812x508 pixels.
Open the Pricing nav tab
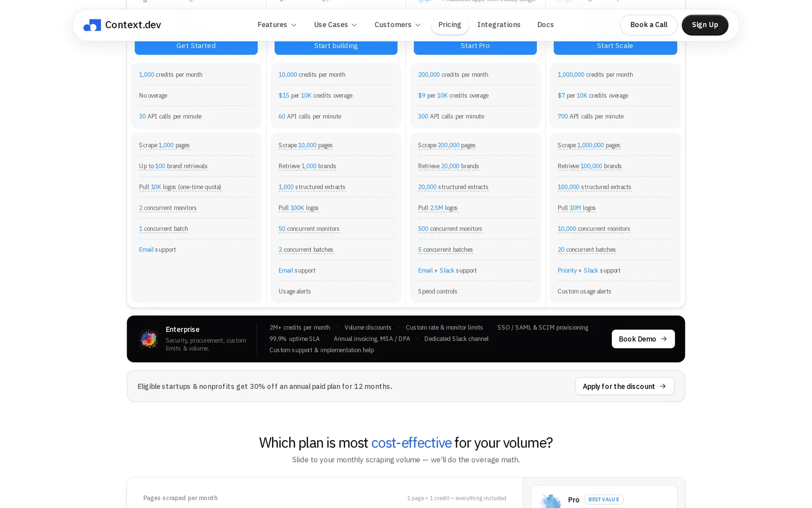coord(449,25)
